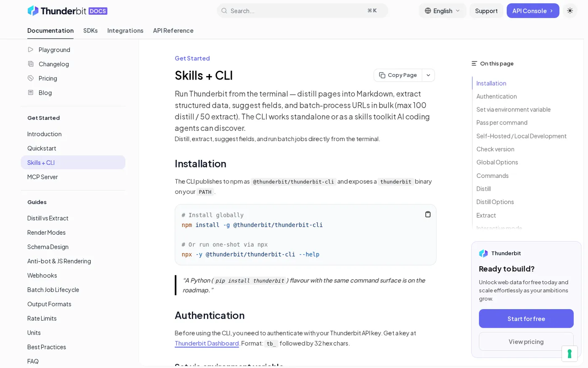Image resolution: width=588 pixels, height=368 pixels.
Task: Jump to Authentication in page outline
Action: click(496, 96)
